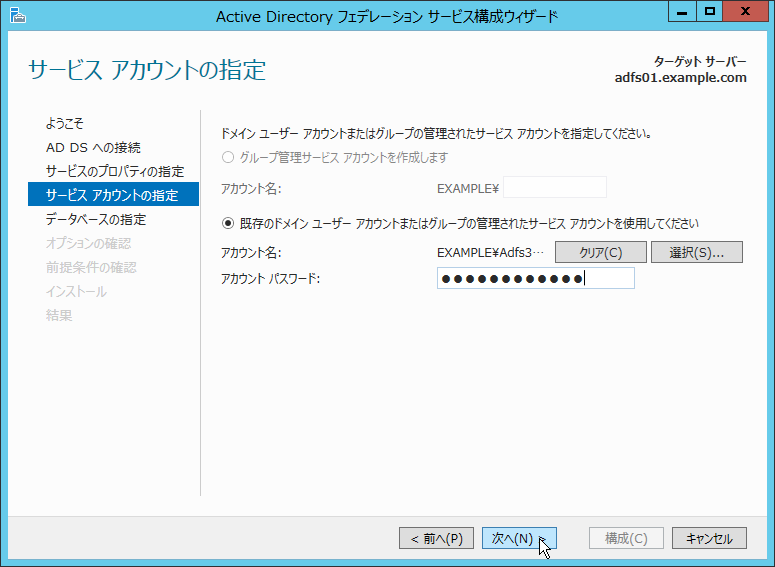Minimize the wizard window
Viewport: 775px width, 567px height.
pyautogui.click(x=682, y=11)
